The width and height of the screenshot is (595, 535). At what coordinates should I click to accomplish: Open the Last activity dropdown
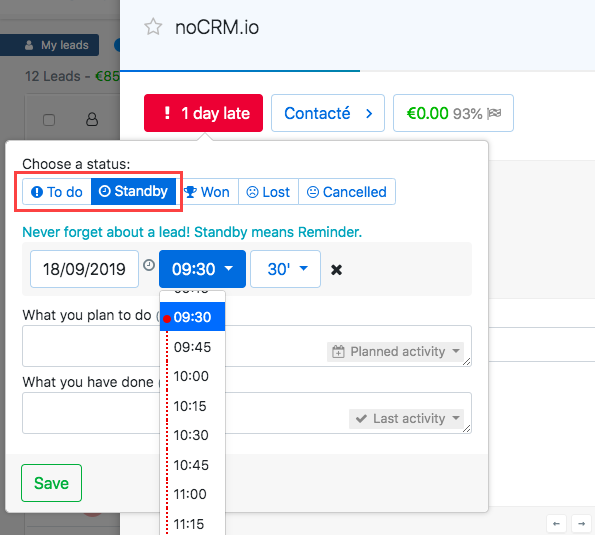pos(406,419)
